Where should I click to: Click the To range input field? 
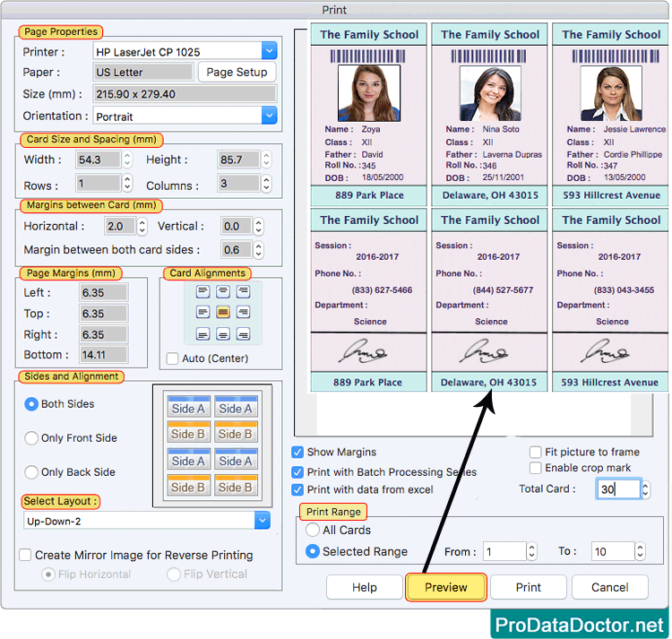pyautogui.click(x=613, y=551)
